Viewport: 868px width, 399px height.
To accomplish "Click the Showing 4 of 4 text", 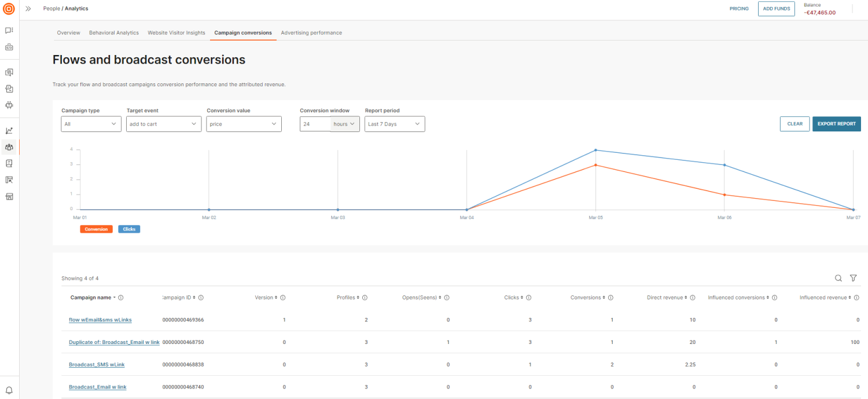I will [80, 279].
